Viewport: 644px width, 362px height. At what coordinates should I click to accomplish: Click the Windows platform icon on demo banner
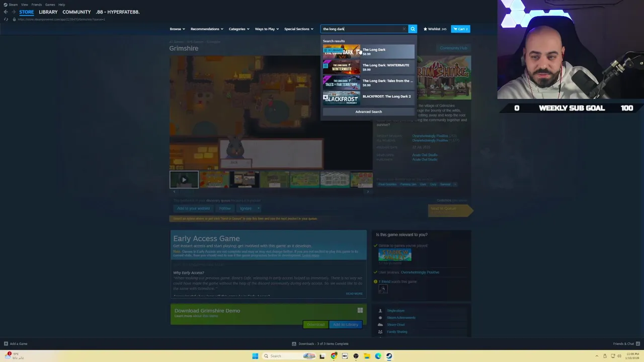point(360,311)
